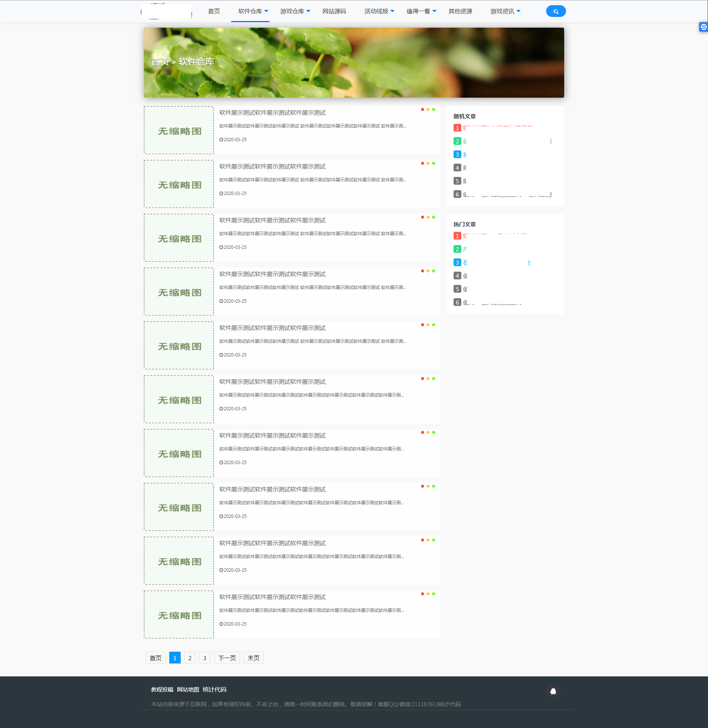This screenshot has width=708, height=728.
Task: Click the site logo in header
Action: 166,11
